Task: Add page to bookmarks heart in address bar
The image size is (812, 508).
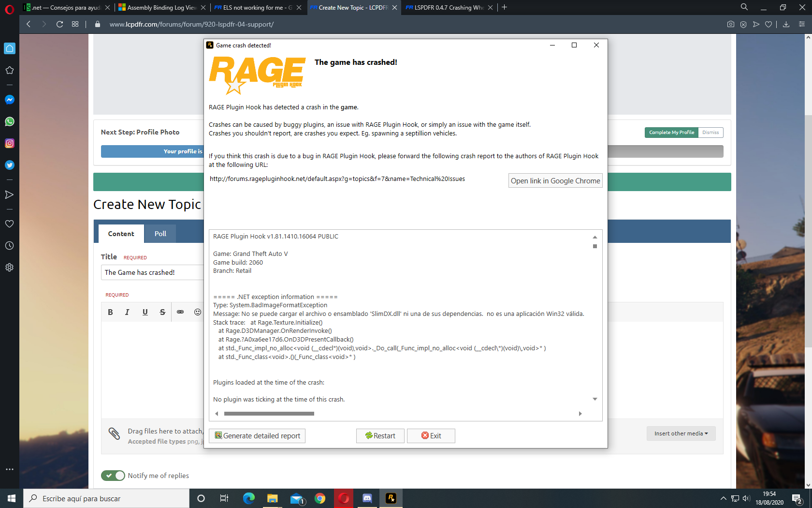Action: pyautogui.click(x=768, y=24)
